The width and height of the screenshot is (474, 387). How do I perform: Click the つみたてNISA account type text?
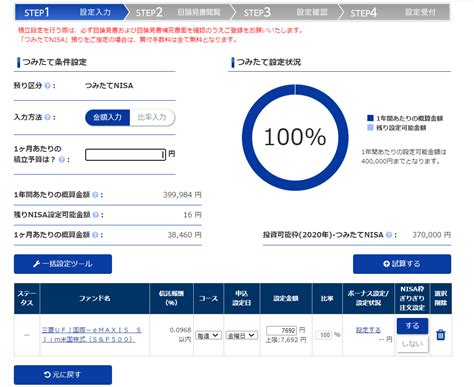tap(109, 86)
